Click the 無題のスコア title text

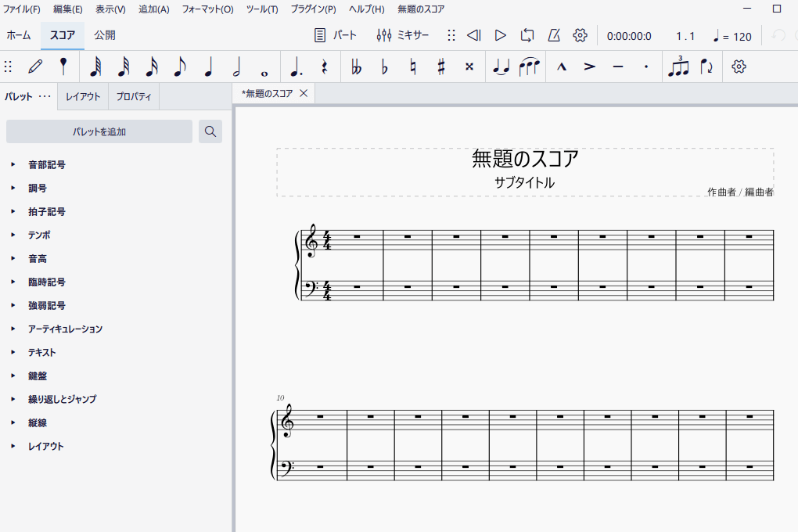pyautogui.click(x=525, y=159)
